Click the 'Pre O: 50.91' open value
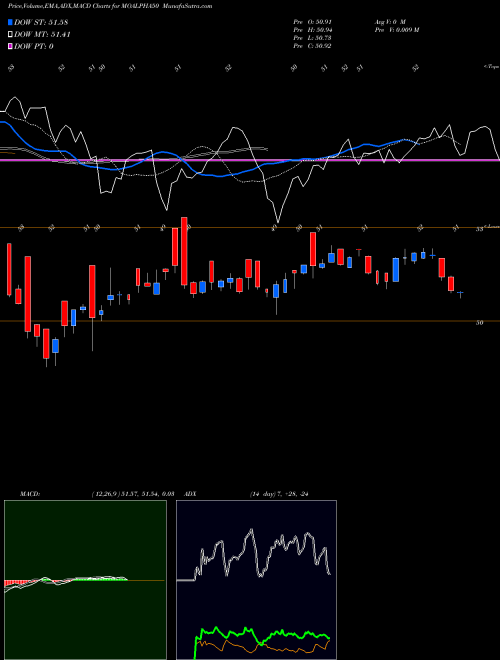Viewport: 500px width, 660px height. pos(312,22)
